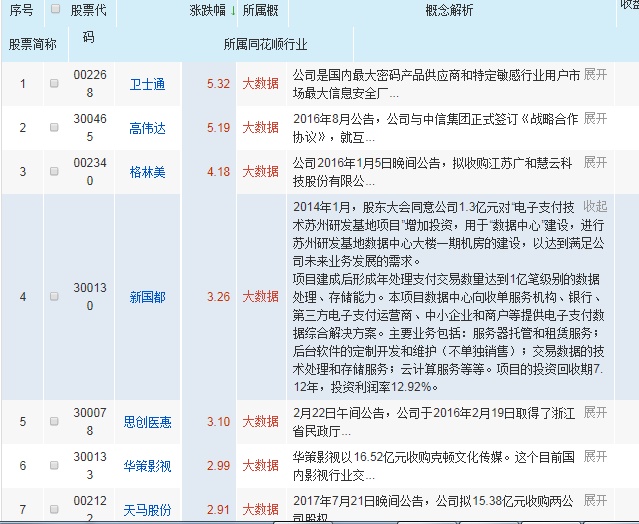Image resolution: width=639 pixels, height=524 pixels.
Task: Click the 大数据 tag in 卫士通 row
Action: pyautogui.click(x=261, y=84)
